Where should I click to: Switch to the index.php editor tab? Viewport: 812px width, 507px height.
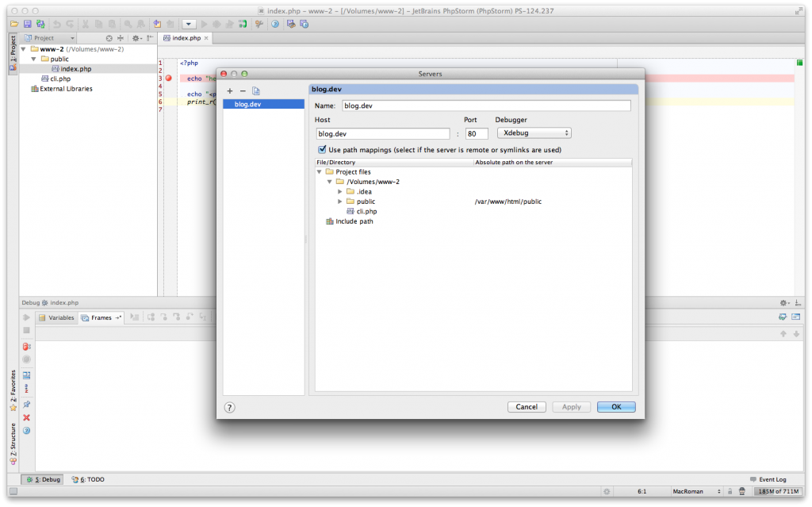(x=186, y=38)
